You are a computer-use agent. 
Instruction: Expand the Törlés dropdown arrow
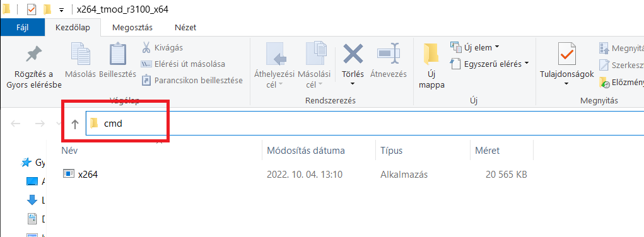pos(353,84)
